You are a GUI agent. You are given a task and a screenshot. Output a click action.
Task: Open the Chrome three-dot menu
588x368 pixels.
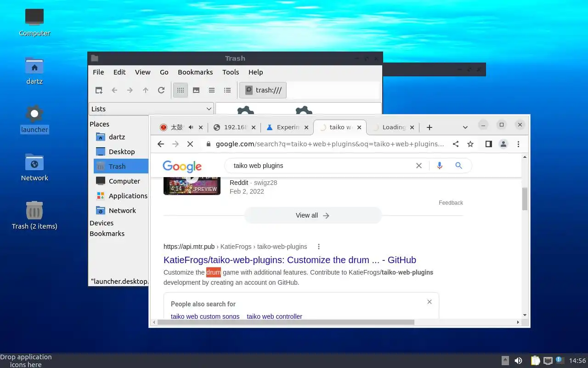coord(518,144)
